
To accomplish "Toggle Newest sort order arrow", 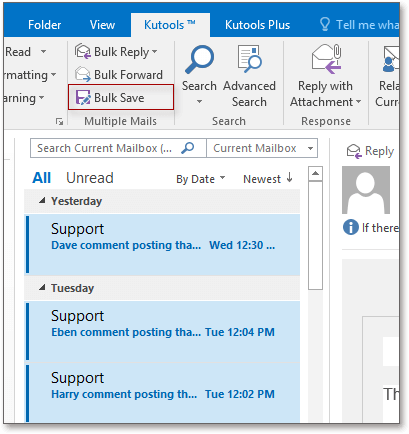I will tap(289, 178).
